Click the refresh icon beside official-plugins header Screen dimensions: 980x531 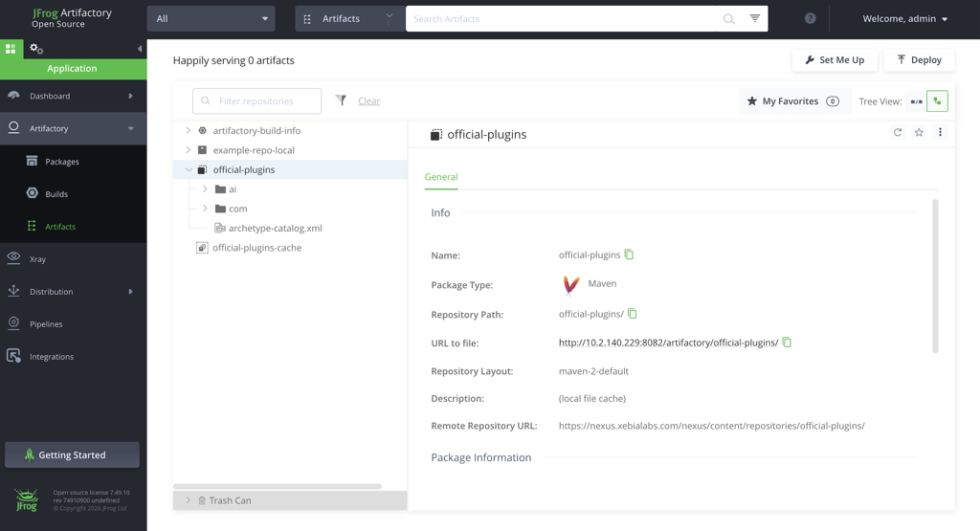pyautogui.click(x=898, y=133)
